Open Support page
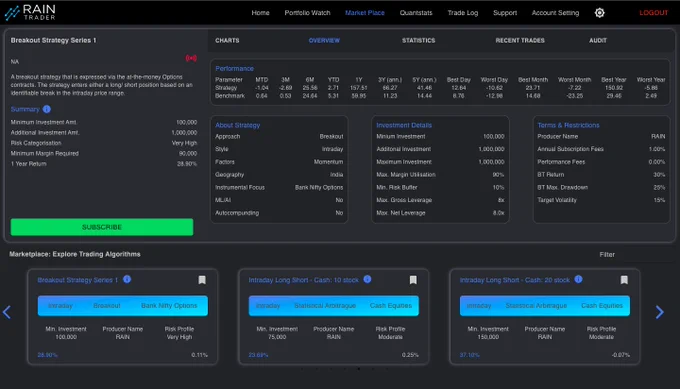 (x=505, y=13)
